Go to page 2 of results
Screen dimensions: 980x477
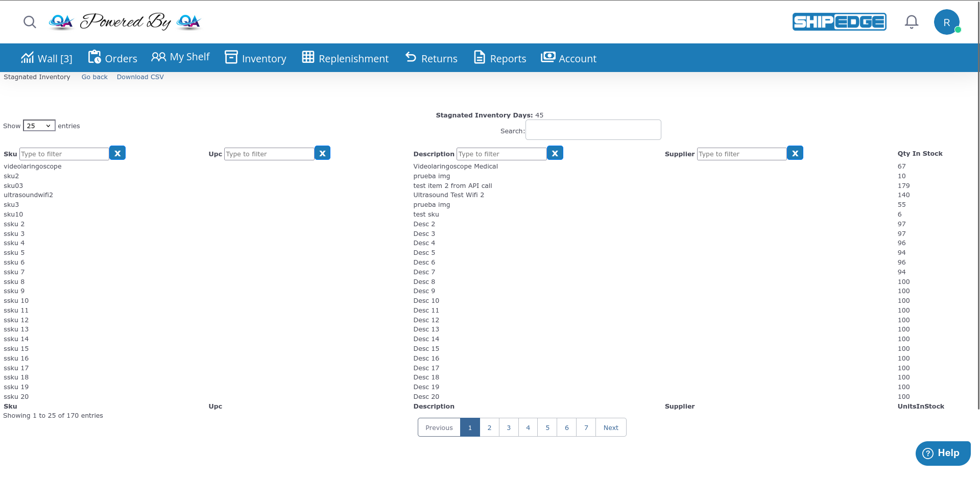(x=489, y=427)
